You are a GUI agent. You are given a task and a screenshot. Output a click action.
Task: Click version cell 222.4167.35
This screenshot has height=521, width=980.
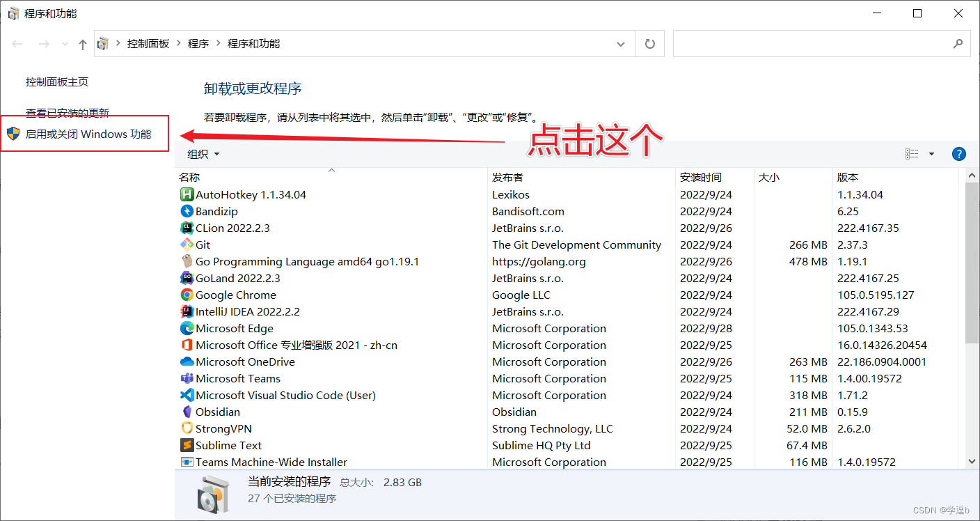(x=868, y=228)
